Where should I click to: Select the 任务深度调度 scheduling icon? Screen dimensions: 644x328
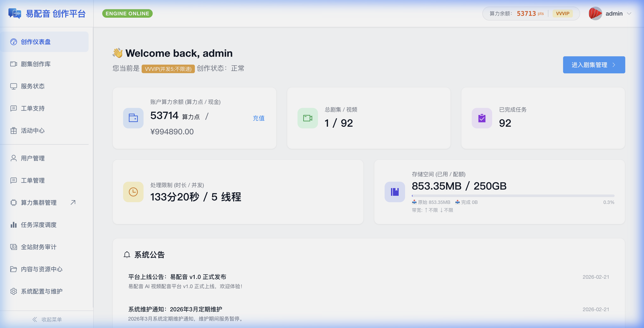[14, 225]
